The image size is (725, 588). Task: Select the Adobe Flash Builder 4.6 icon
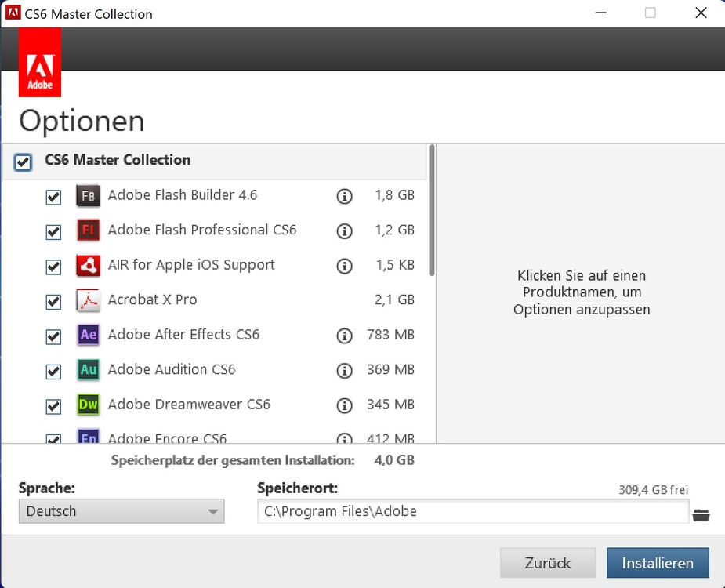coord(88,196)
